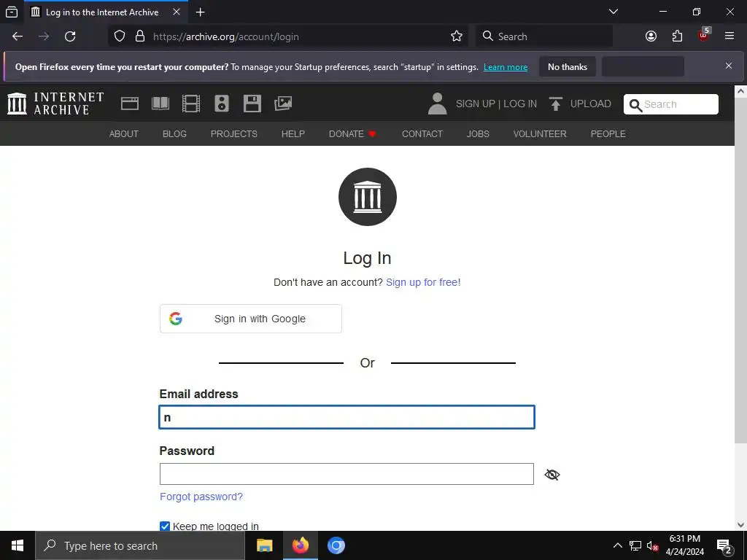Viewport: 747px width, 560px height.
Task: Toggle password visibility eye icon
Action: (x=552, y=474)
